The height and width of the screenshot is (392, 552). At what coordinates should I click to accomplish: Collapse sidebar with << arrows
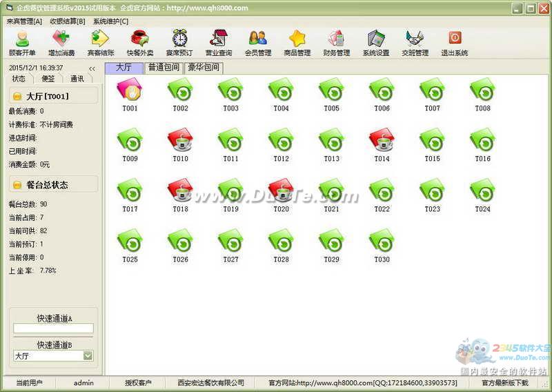(92, 69)
